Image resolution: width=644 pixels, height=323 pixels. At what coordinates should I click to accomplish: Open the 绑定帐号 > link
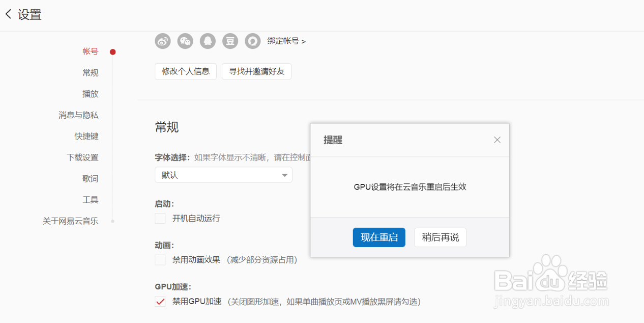286,41
